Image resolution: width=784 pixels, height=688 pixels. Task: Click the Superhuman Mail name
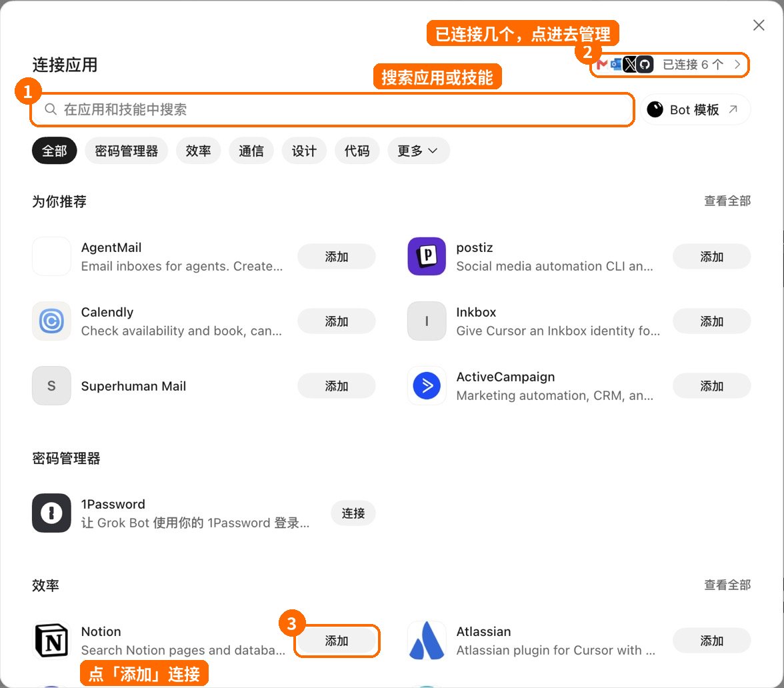(133, 386)
